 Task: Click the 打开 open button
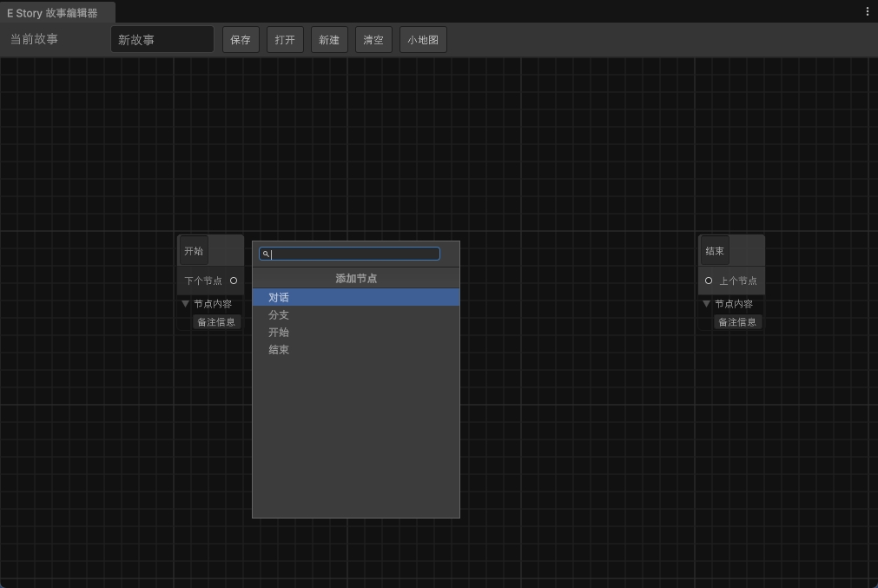pyautogui.click(x=285, y=40)
